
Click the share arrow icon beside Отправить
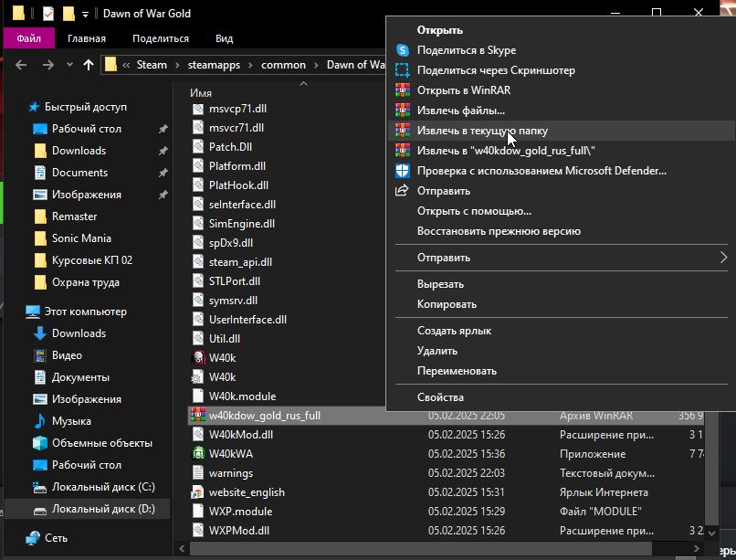pos(402,191)
